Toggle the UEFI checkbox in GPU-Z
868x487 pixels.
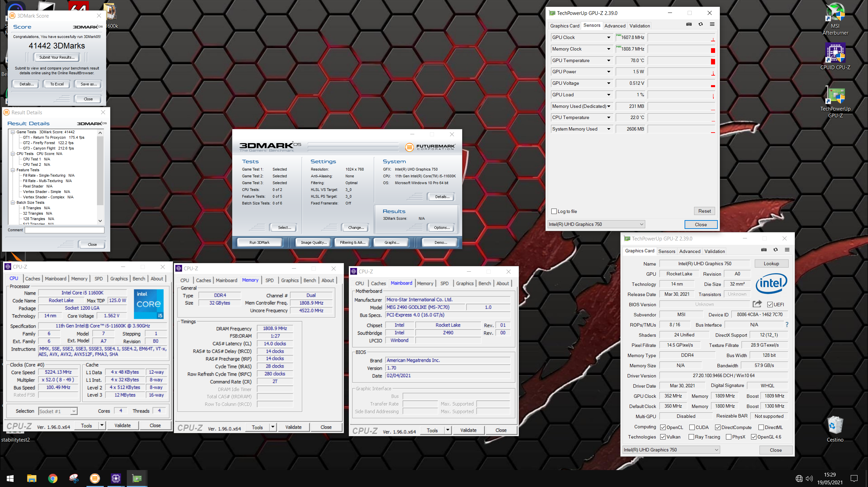tap(770, 305)
